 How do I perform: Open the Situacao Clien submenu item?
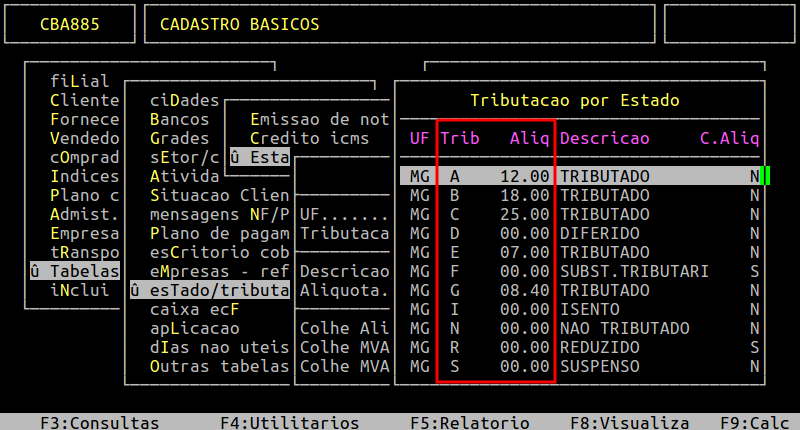coord(219,195)
